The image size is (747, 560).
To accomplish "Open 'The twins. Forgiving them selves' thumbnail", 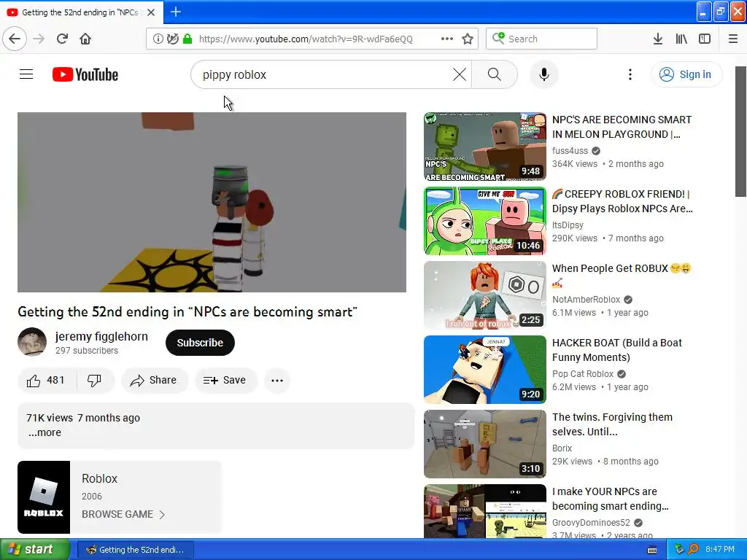I will pyautogui.click(x=485, y=444).
